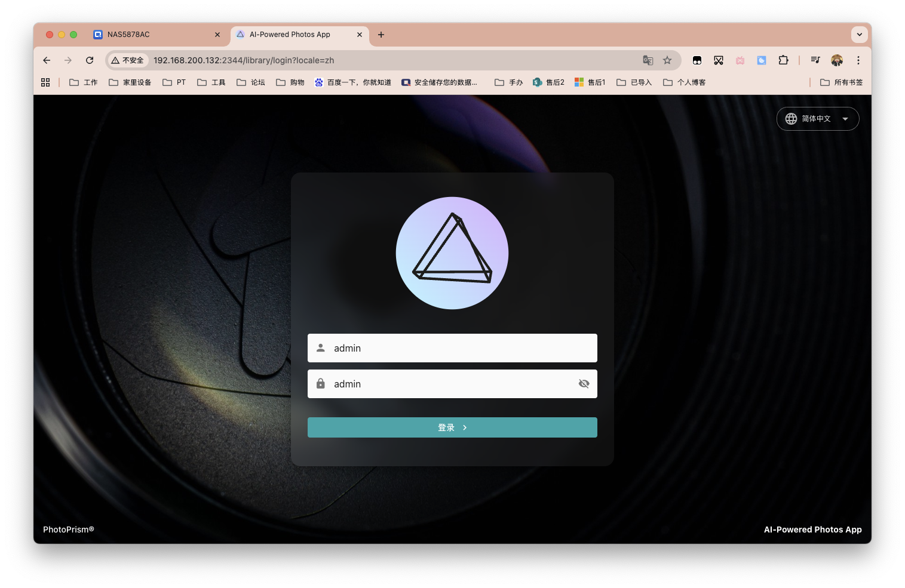The height and width of the screenshot is (588, 905).
Task: Click the 登录 login button
Action: pos(452,427)
